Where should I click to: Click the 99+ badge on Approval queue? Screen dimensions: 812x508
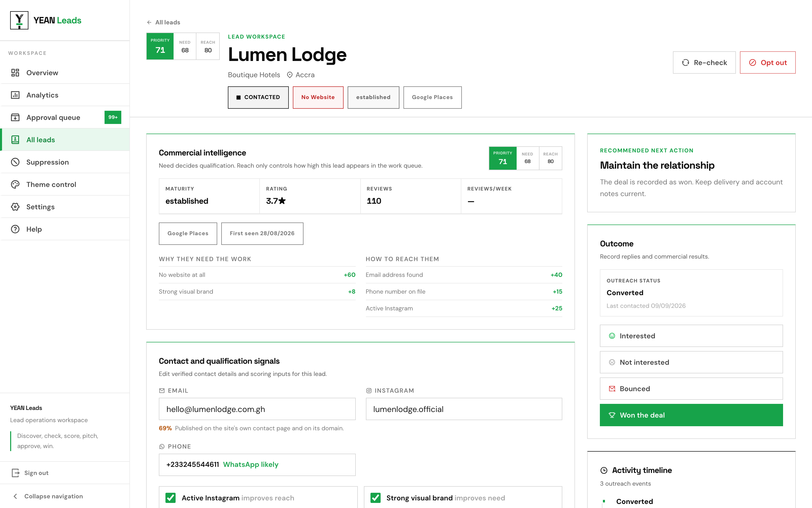point(113,117)
